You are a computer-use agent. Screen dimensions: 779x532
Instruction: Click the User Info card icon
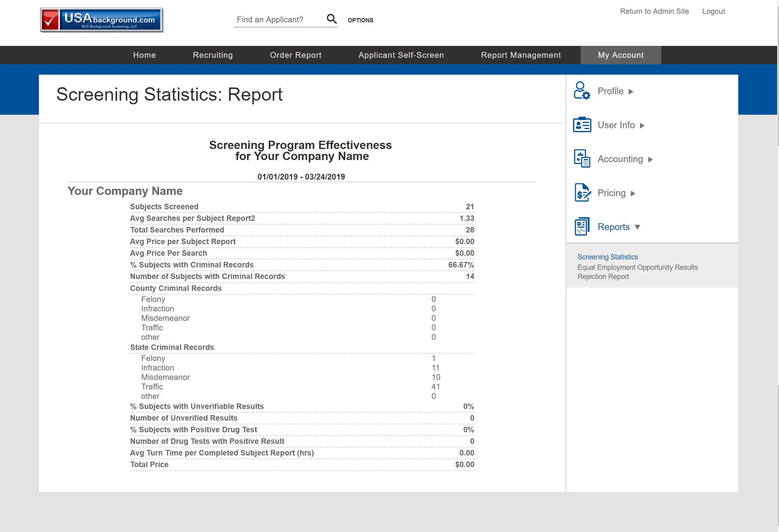tap(582, 125)
